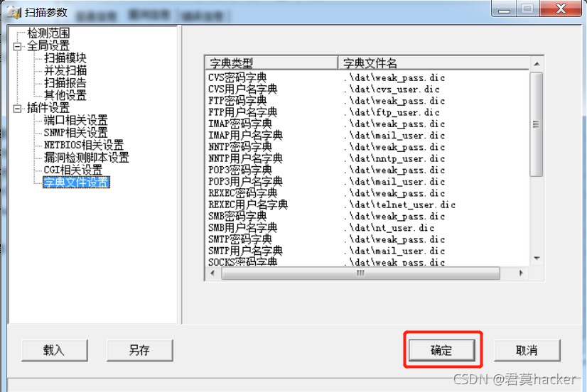The image size is (587, 392).
Task: Select REXEC用户名字典 row
Action: (x=367, y=205)
